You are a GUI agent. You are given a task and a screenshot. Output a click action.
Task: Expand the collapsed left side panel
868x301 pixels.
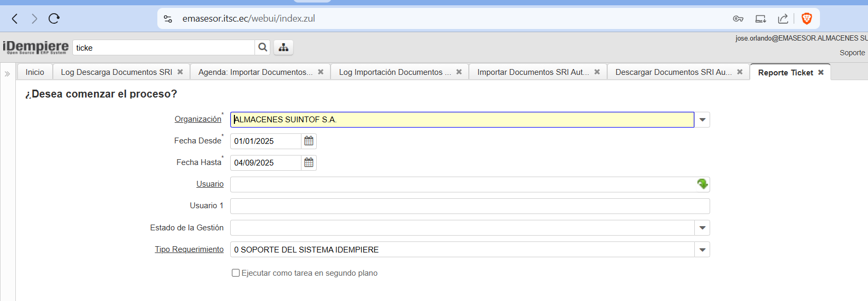click(7, 74)
